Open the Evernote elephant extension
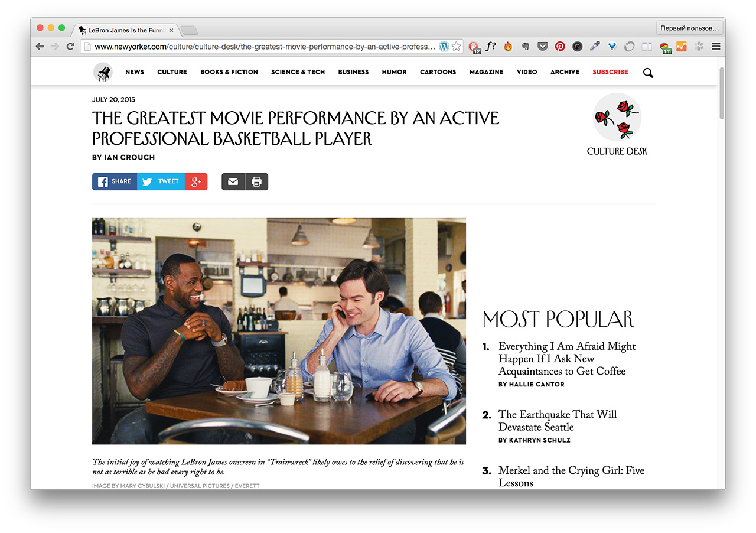Viewport: 756px width, 533px height. [x=525, y=46]
